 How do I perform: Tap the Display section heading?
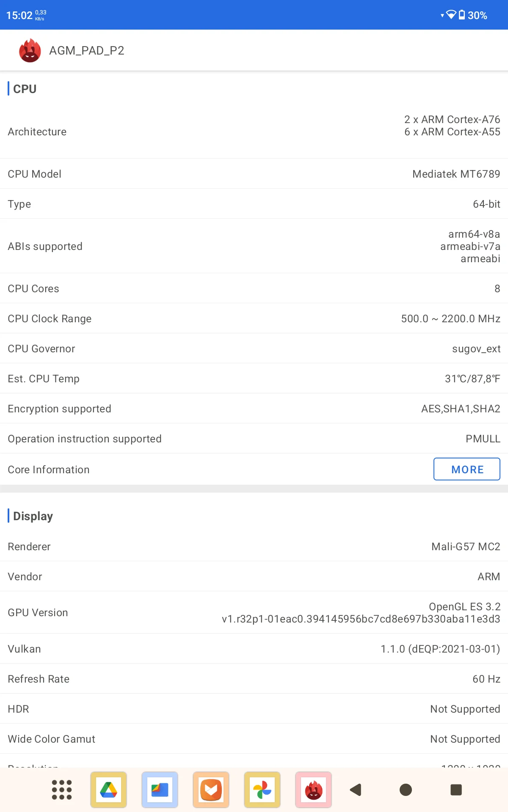[33, 516]
